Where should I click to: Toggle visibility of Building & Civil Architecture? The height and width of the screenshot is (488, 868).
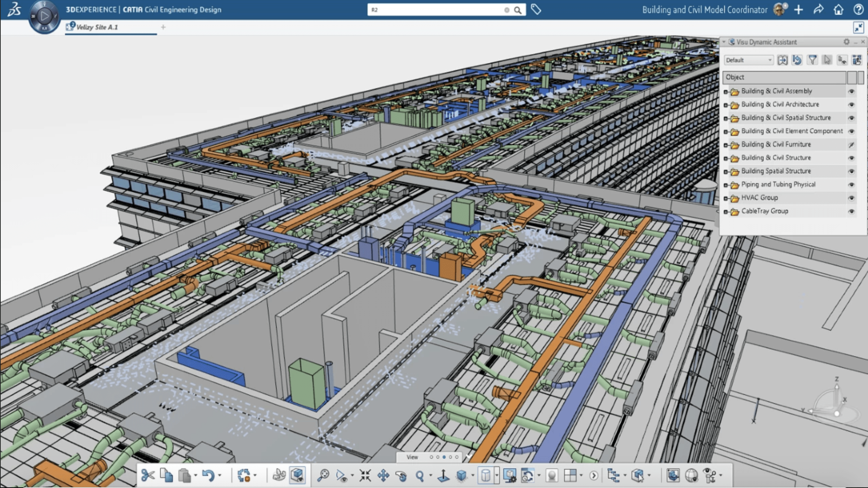pyautogui.click(x=851, y=105)
